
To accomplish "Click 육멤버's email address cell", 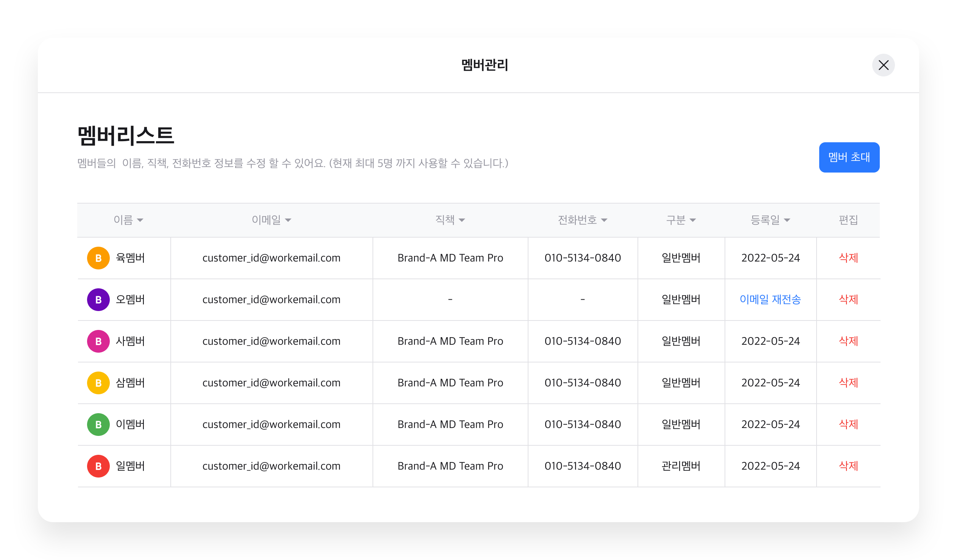I will 271,258.
